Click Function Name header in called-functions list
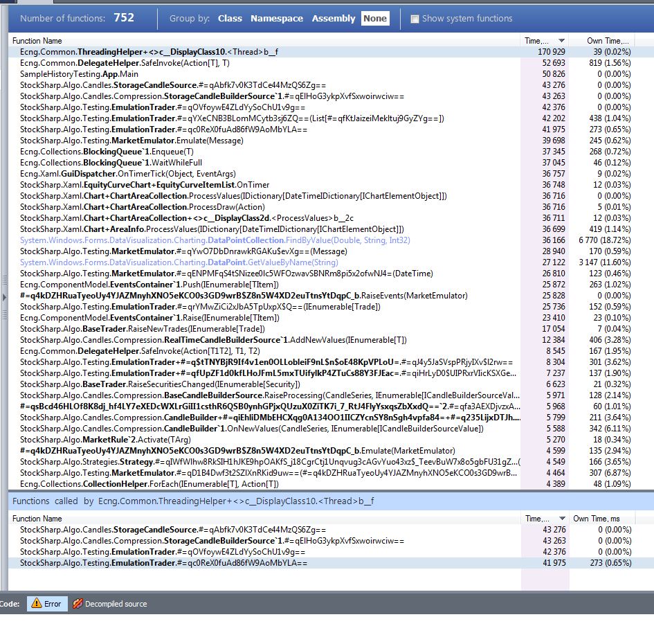The image size is (654, 644). [37, 519]
